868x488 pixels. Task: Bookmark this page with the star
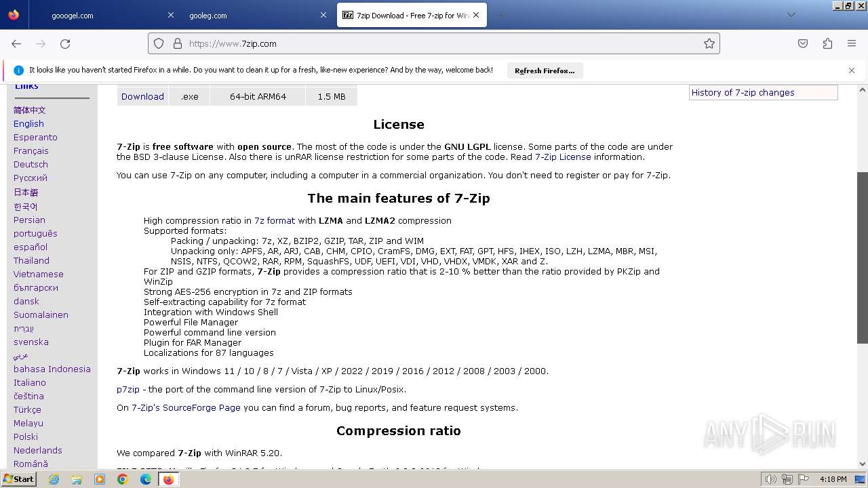pos(709,43)
